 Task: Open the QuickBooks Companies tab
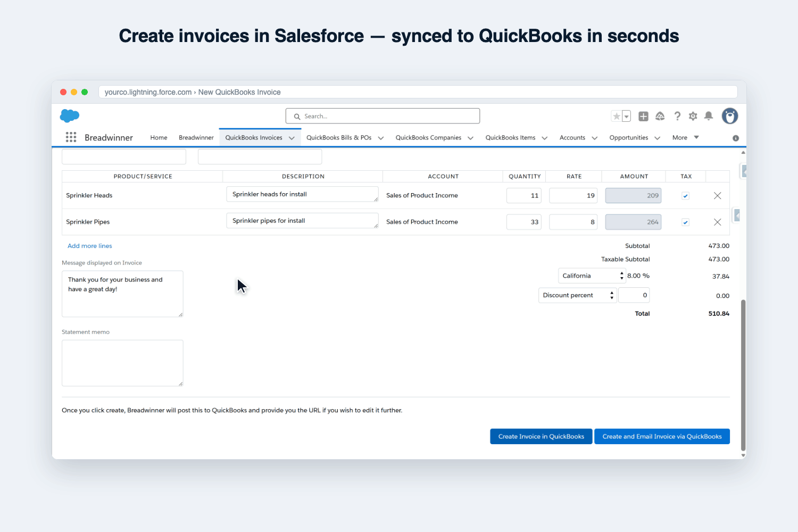(428, 138)
